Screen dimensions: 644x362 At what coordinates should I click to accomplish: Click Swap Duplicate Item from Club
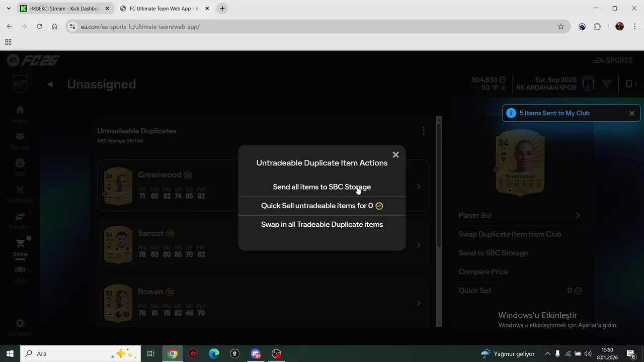coord(520,234)
